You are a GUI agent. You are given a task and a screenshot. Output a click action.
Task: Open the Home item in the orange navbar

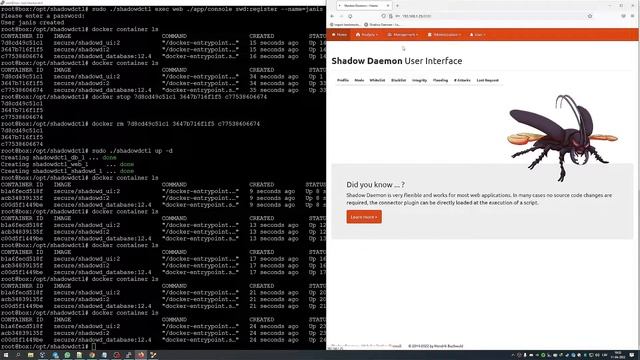click(339, 35)
